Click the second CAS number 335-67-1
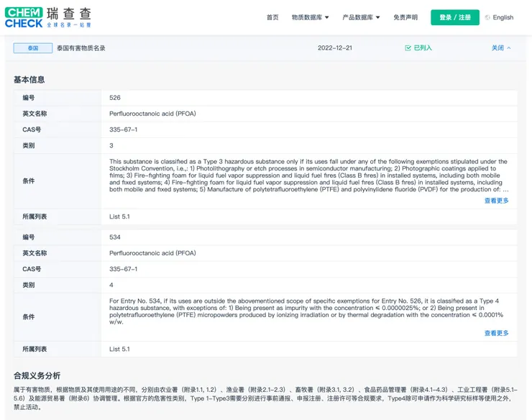Viewport: 532px width, 420px height. pyautogui.click(x=124, y=269)
